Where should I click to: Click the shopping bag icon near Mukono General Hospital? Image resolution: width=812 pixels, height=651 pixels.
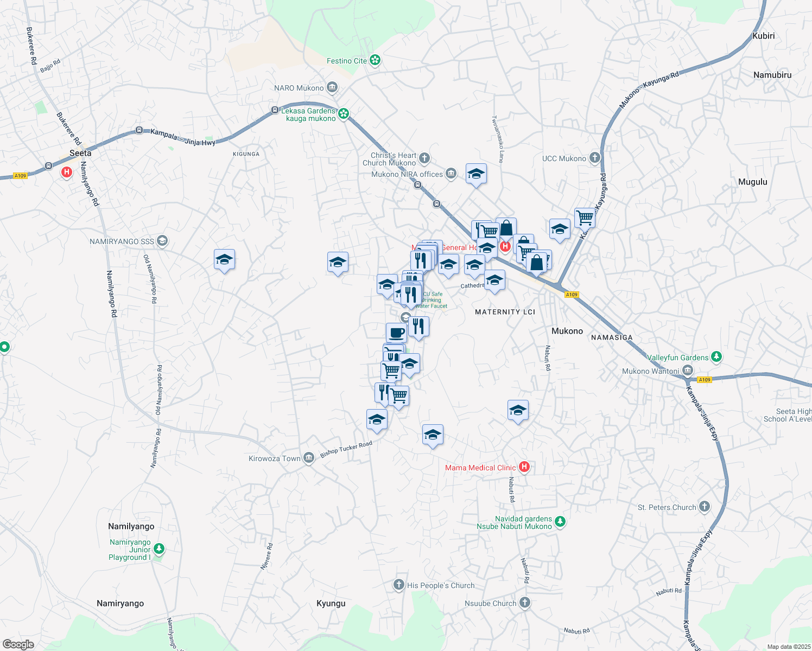point(506,228)
